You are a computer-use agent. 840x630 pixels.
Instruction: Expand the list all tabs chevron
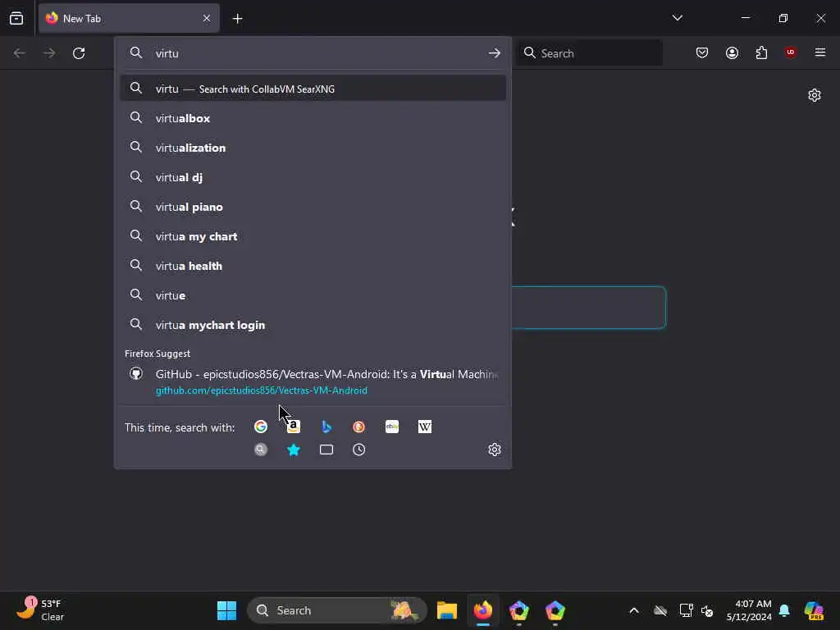tap(677, 18)
